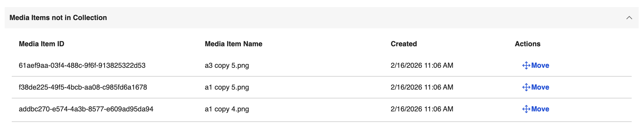Click the move arrows icon for a1 copy 5.png
Viewport: 644px width, 132px height.
tap(526, 87)
